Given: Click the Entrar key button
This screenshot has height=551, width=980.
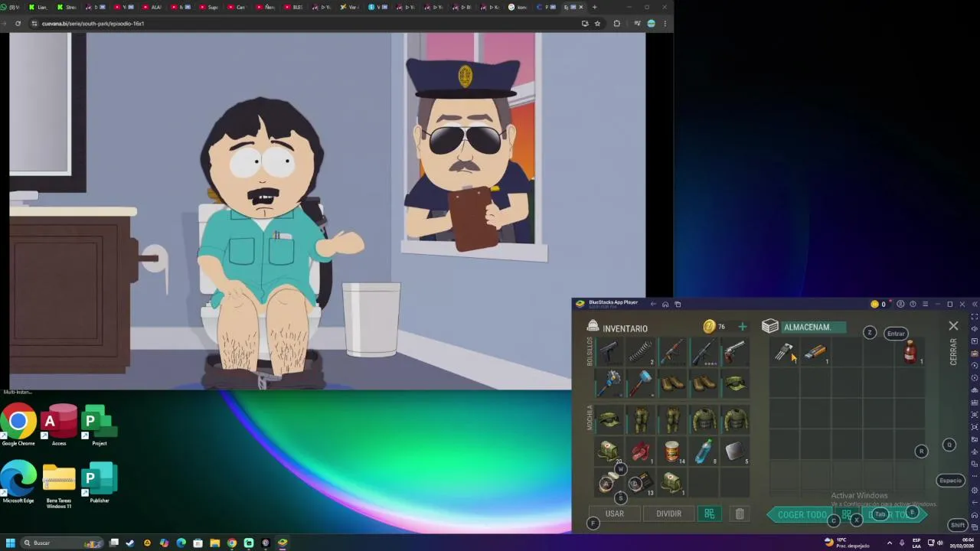Looking at the screenshot, I should click(896, 334).
